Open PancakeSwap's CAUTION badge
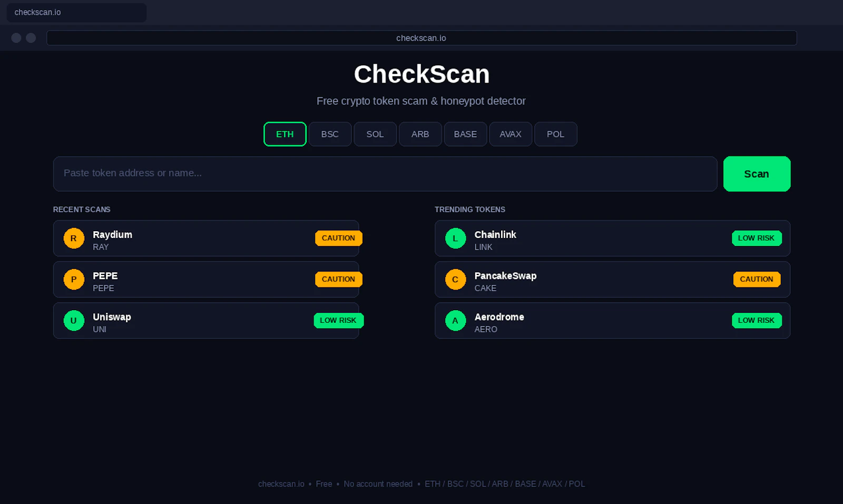This screenshot has width=843, height=504. 757,279
